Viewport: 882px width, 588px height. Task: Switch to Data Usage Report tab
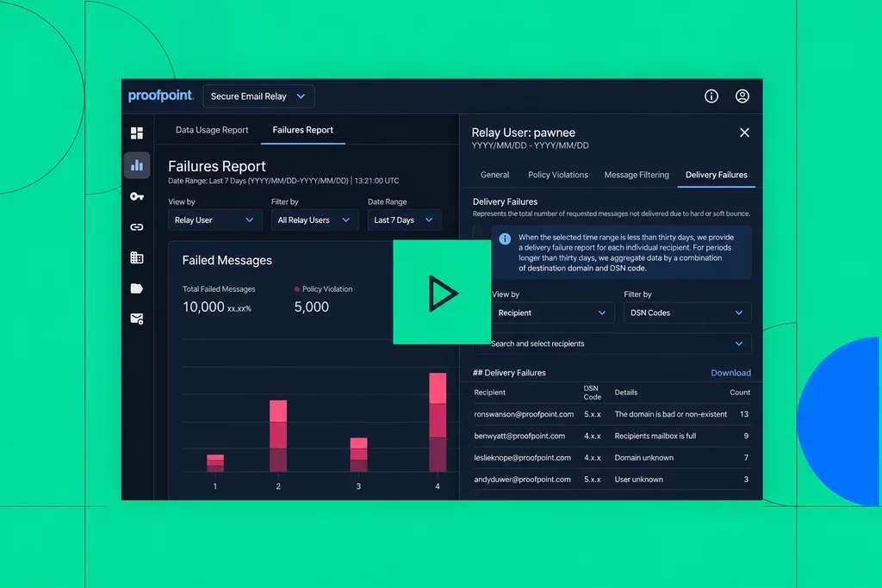coord(212,130)
